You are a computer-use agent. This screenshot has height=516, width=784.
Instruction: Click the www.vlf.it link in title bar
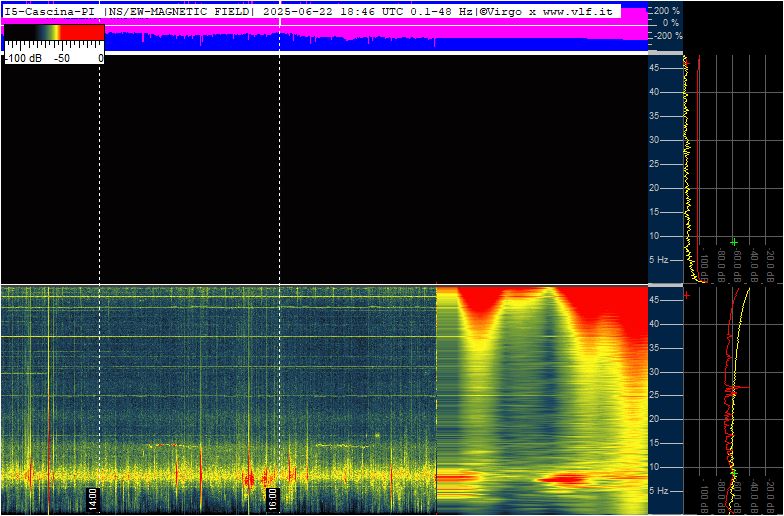point(578,12)
